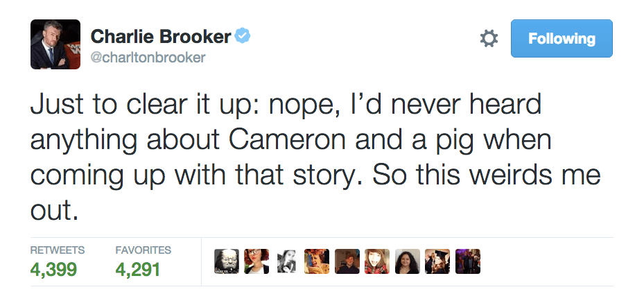Click the RETWEETS heading label
Image resolution: width=644 pixels, height=294 pixels.
[x=57, y=250]
